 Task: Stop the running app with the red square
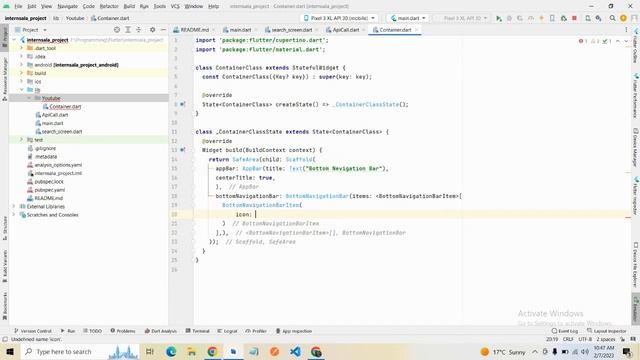[574, 18]
